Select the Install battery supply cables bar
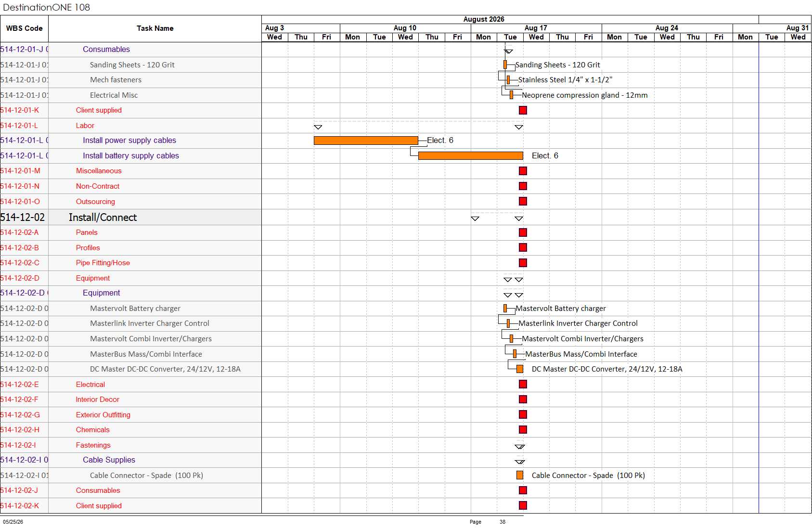812x528 pixels. [471, 156]
